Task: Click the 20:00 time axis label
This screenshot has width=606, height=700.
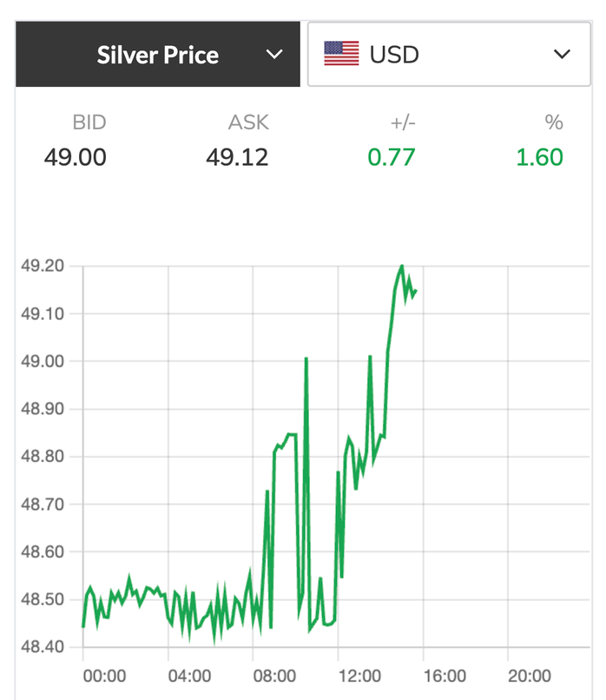Action: click(x=529, y=676)
